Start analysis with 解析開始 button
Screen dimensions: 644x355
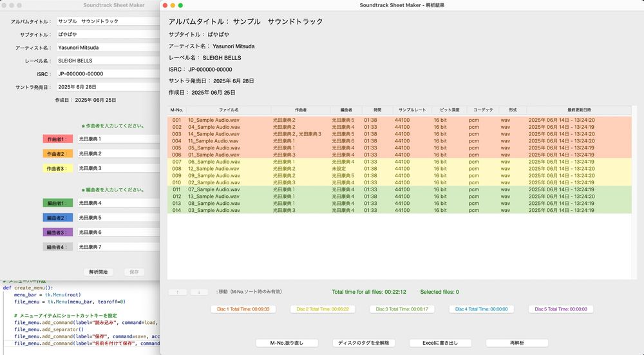pyautogui.click(x=99, y=272)
